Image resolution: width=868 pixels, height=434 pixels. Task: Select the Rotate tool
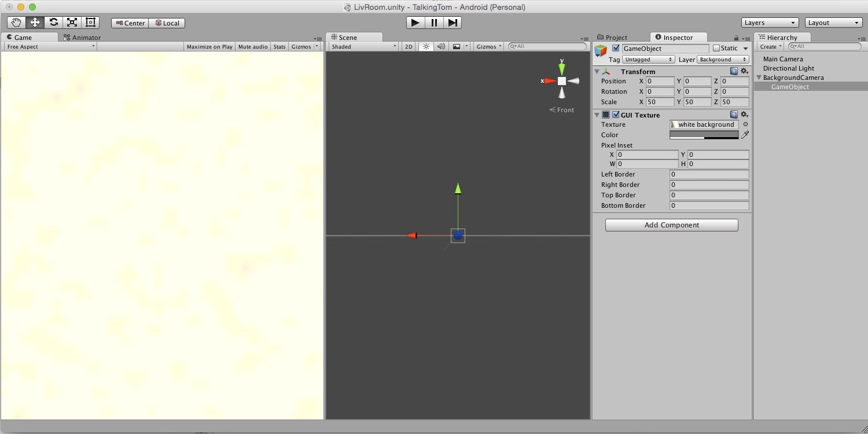(x=53, y=23)
